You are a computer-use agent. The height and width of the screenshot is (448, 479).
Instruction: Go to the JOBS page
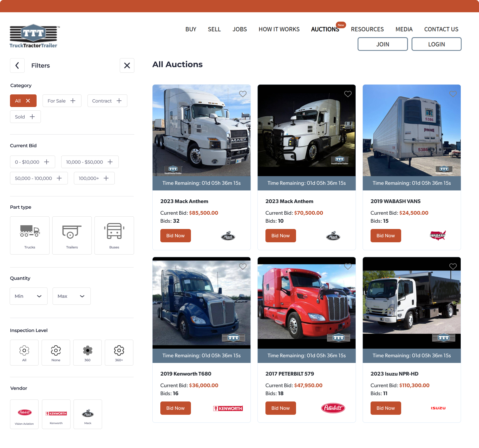click(x=240, y=29)
